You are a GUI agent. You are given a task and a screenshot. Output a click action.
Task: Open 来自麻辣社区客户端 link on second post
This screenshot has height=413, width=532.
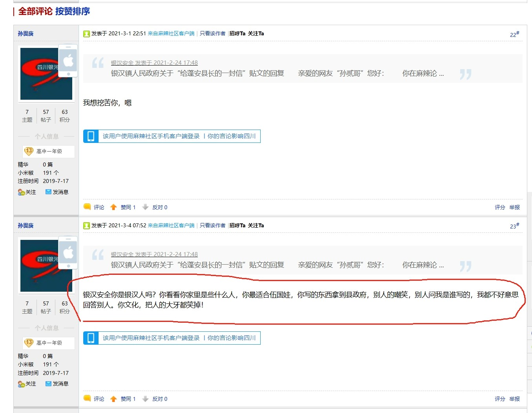pos(171,225)
